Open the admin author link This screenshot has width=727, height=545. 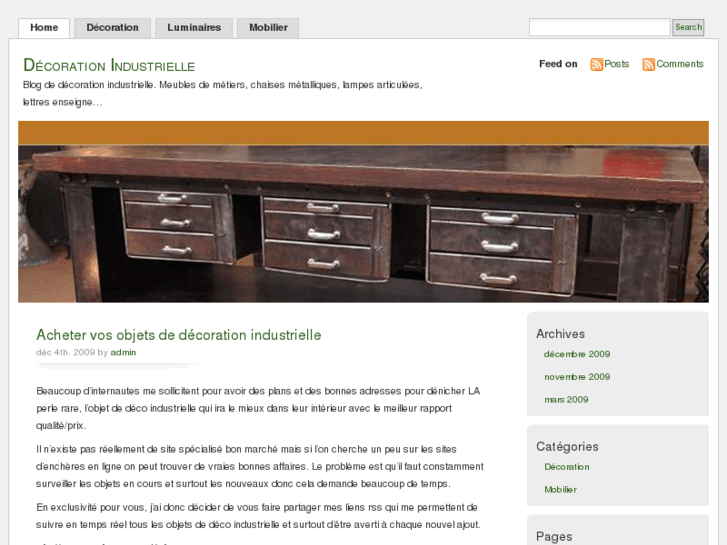tap(123, 353)
